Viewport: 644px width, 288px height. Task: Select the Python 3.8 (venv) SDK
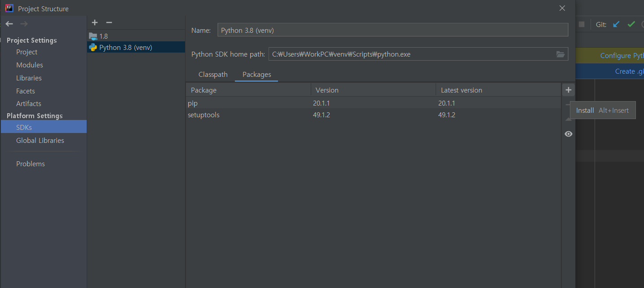pyautogui.click(x=136, y=47)
